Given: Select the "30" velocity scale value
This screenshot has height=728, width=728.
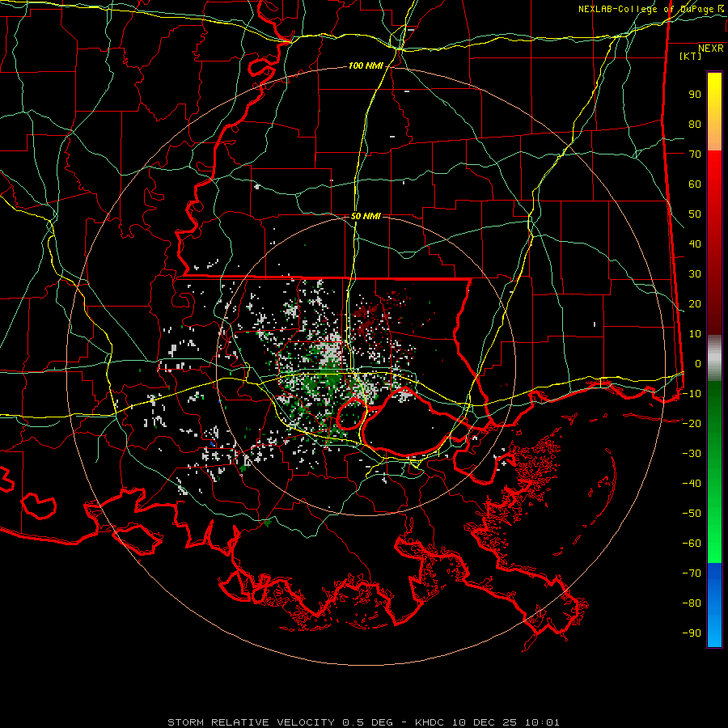Looking at the screenshot, I should click(695, 274).
